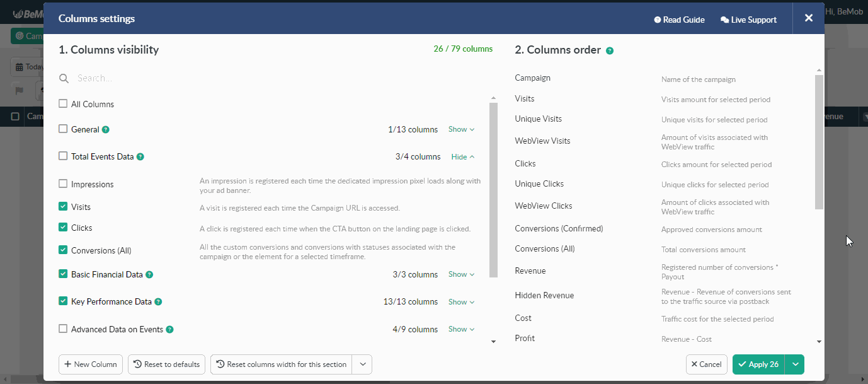
Task: Click the help icon beside General
Action: pyautogui.click(x=106, y=130)
